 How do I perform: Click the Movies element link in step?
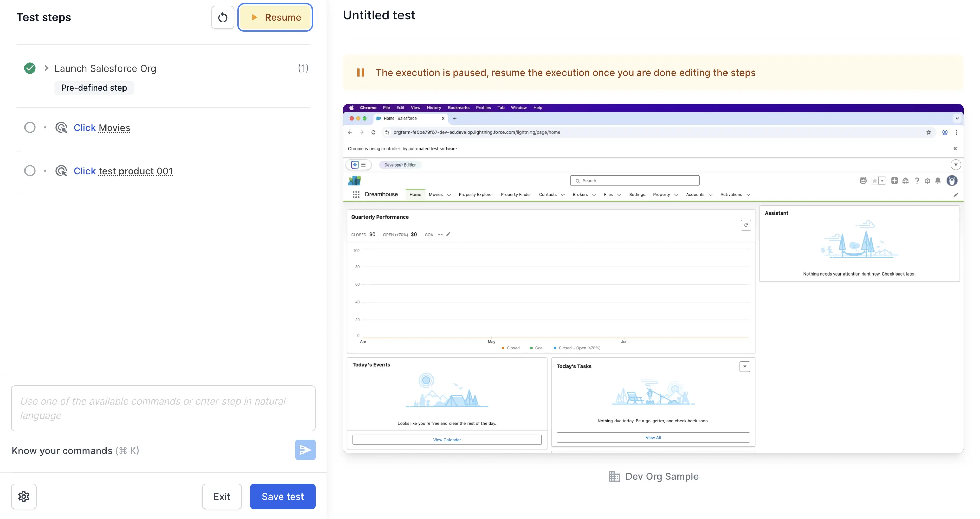click(x=114, y=128)
